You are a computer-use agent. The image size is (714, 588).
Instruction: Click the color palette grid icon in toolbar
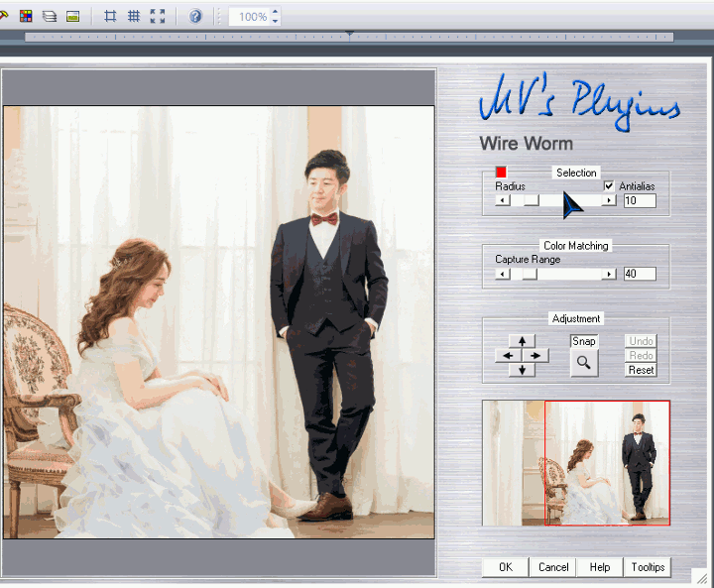click(27, 16)
